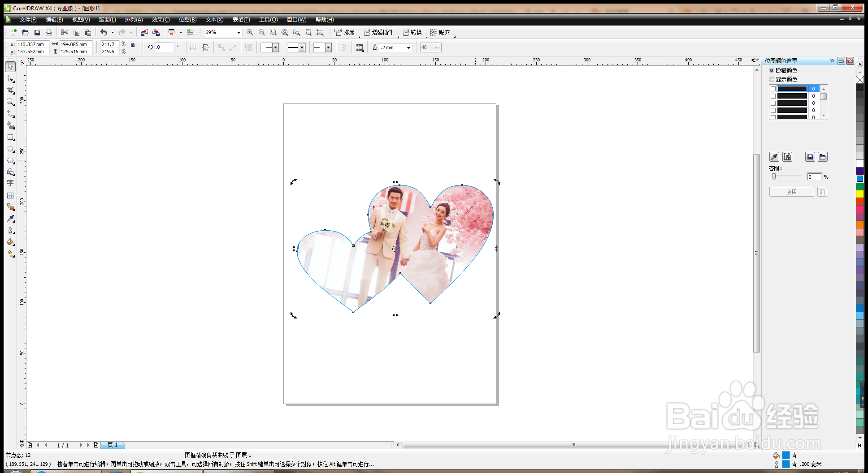The height and width of the screenshot is (473, 868).
Task: Click the rotation angle input field
Action: [x=164, y=47]
